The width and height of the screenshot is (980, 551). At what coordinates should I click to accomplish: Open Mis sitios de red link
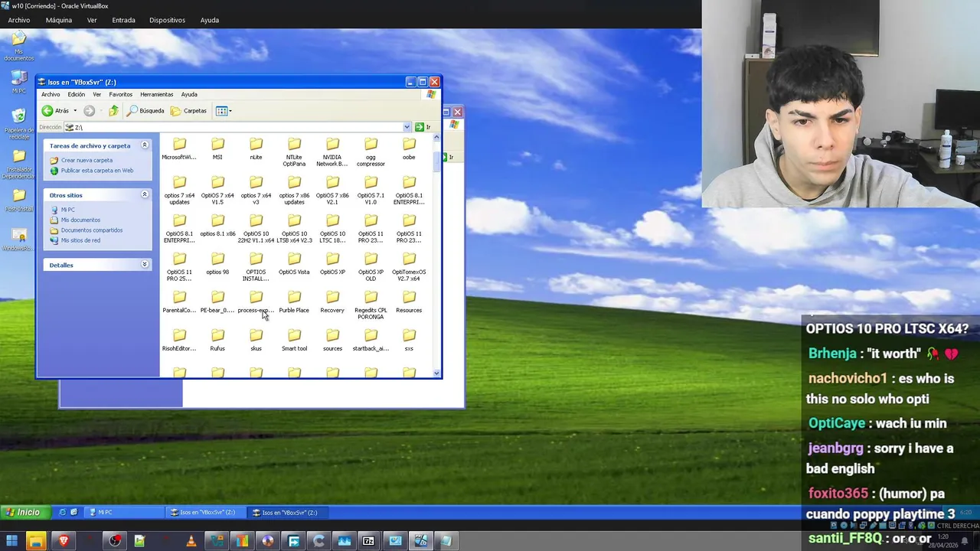(80, 240)
